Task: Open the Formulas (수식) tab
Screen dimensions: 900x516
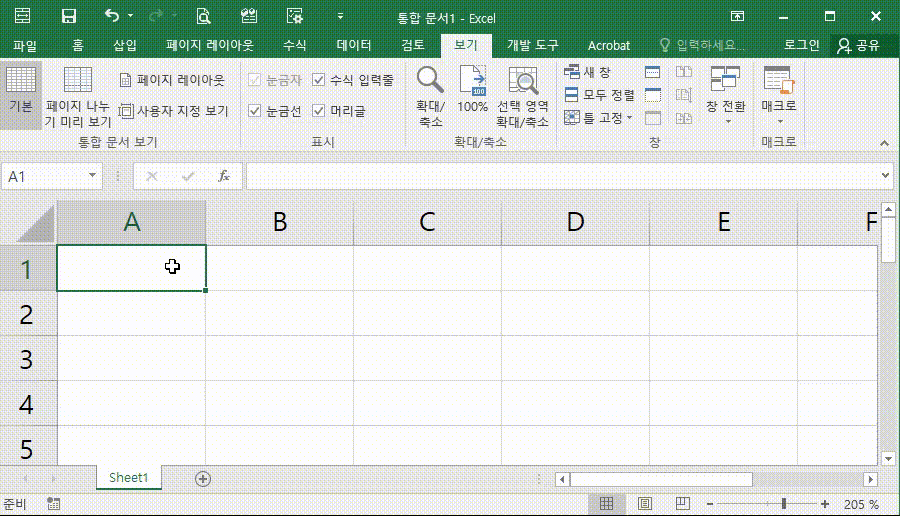Action: (x=294, y=45)
